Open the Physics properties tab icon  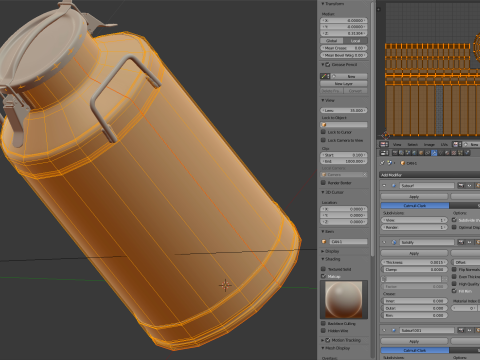[x=467, y=153]
